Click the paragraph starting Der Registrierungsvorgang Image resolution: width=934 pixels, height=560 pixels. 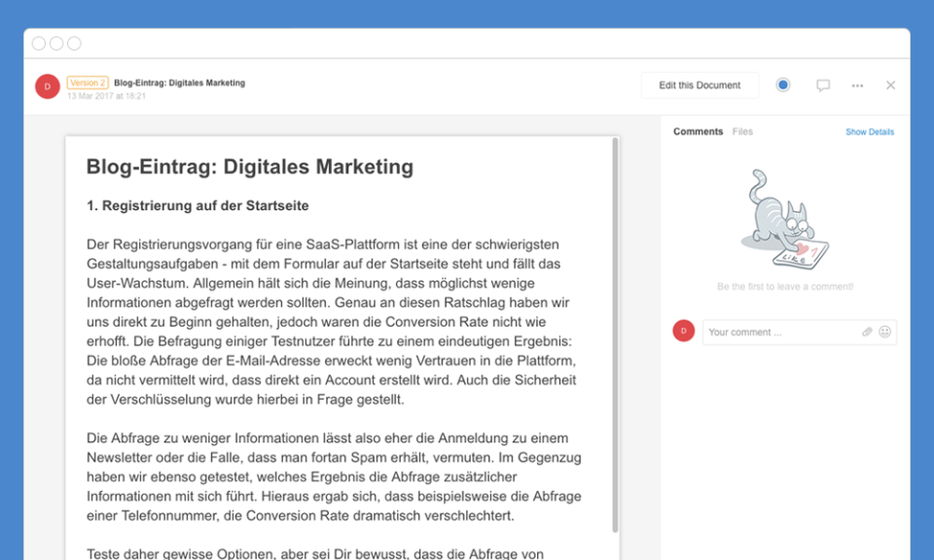point(331,322)
